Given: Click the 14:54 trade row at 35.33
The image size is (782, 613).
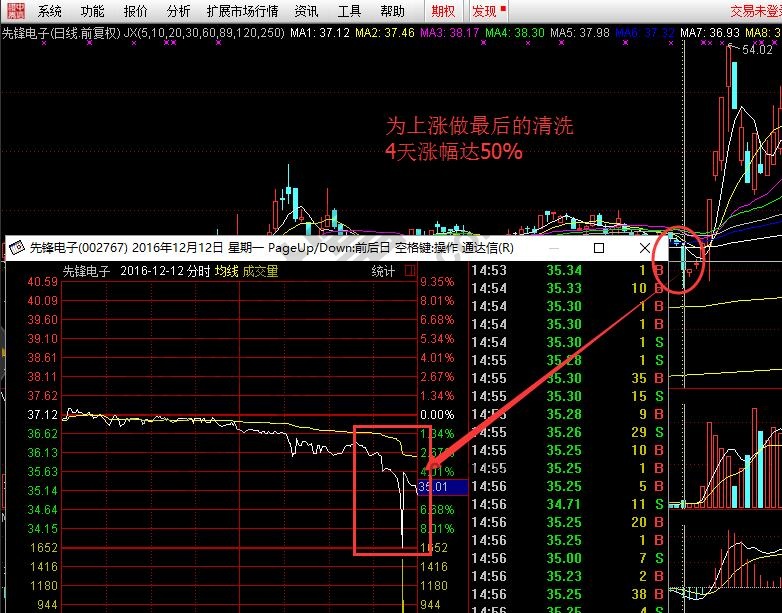Looking at the screenshot, I should coord(568,288).
